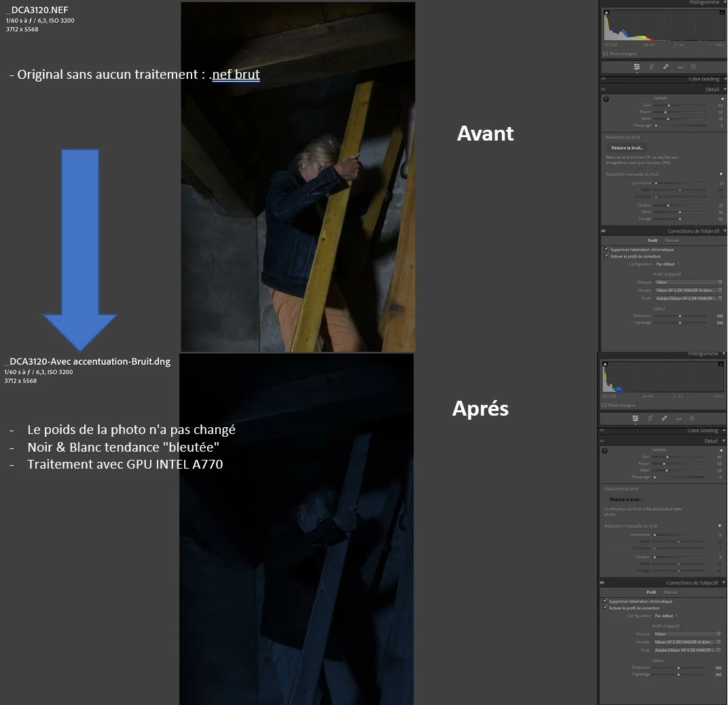Collapse Corrections de l'objectif arrow, top panel
The height and width of the screenshot is (705, 728).
[725, 231]
